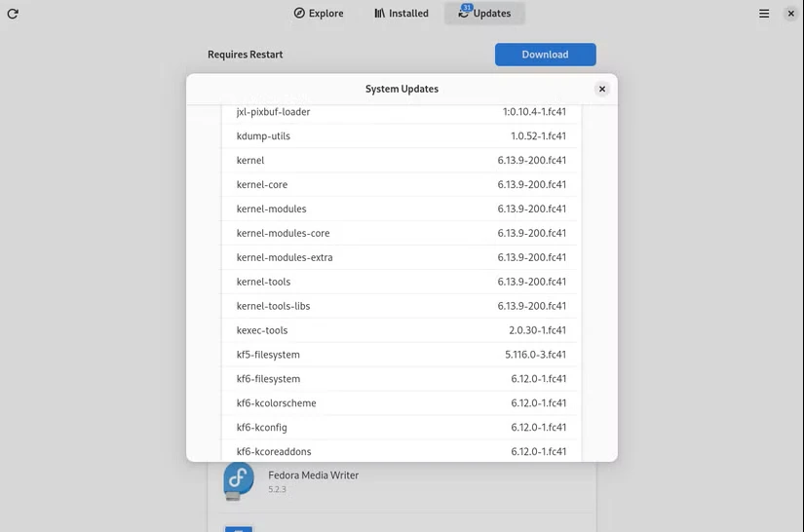Open the Updates tab
Screen dimensions: 804x532
[x=484, y=14]
